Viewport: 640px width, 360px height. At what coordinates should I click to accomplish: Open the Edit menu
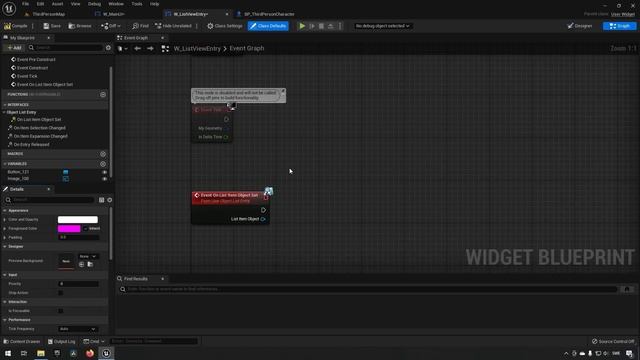point(40,4)
